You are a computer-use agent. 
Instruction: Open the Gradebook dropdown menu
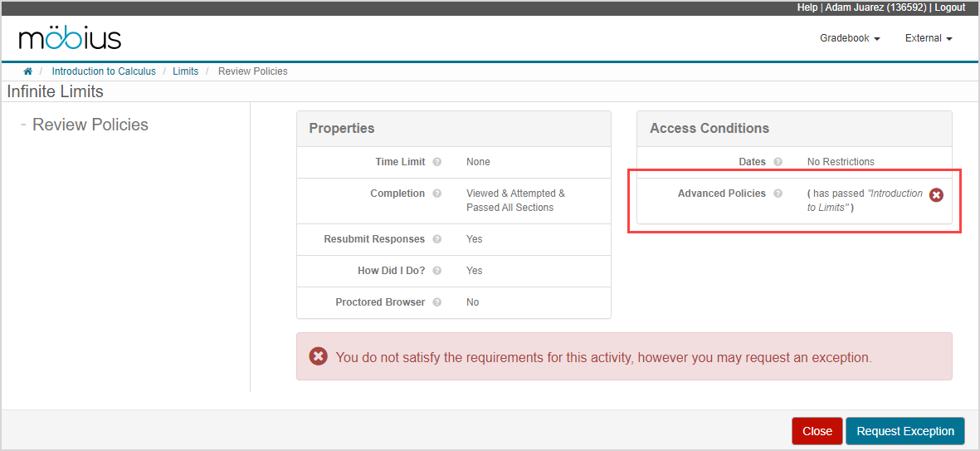pyautogui.click(x=849, y=38)
